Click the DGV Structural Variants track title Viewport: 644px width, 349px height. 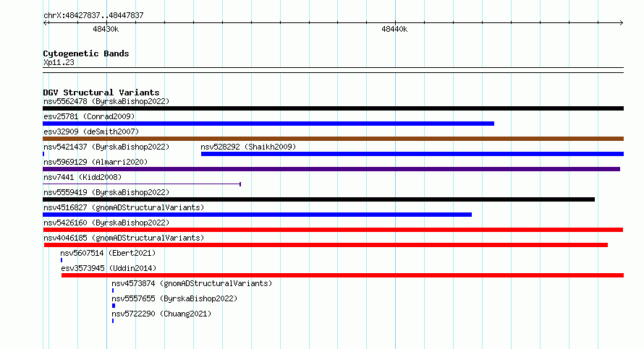[101, 92]
